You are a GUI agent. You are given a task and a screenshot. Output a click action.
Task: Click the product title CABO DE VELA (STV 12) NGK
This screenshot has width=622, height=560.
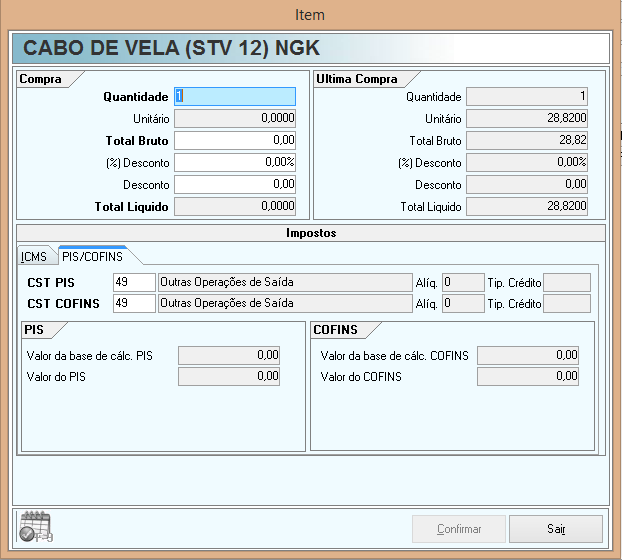click(171, 48)
